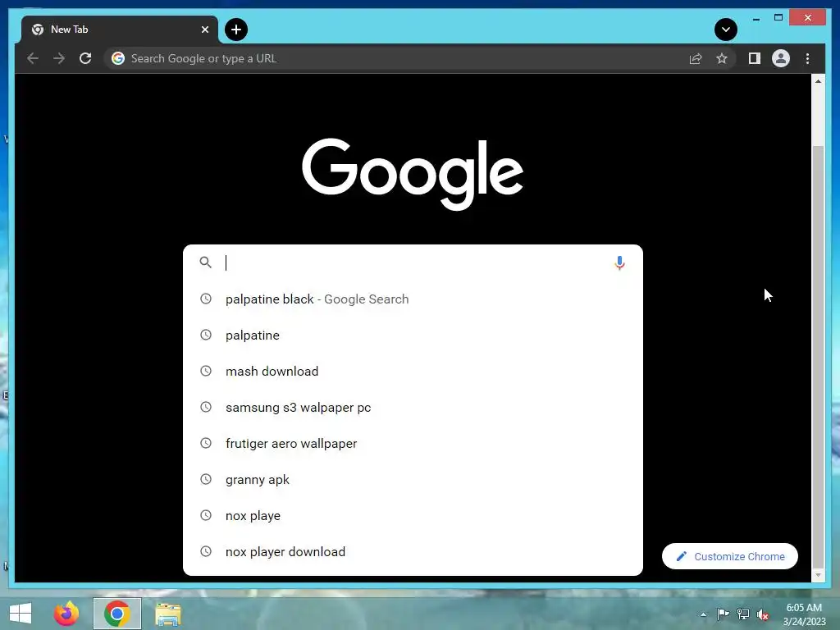Expand the tab search dropdown arrow
The width and height of the screenshot is (840, 630).
tap(726, 30)
